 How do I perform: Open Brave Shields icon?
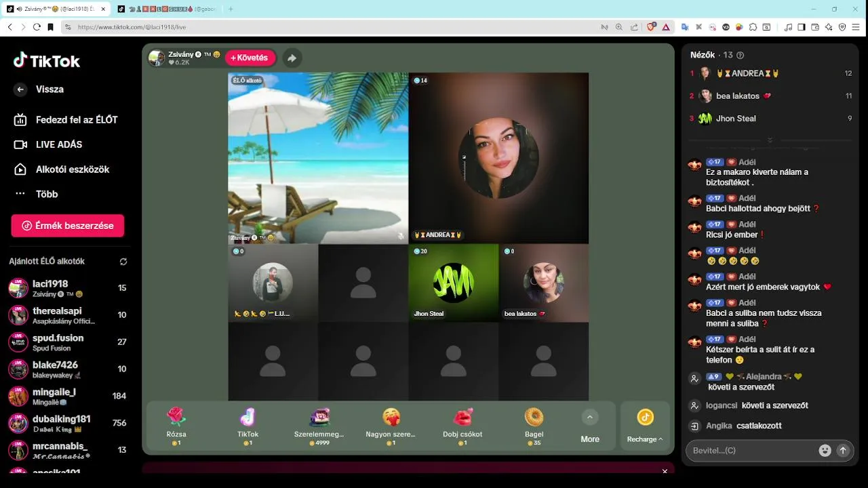(651, 27)
